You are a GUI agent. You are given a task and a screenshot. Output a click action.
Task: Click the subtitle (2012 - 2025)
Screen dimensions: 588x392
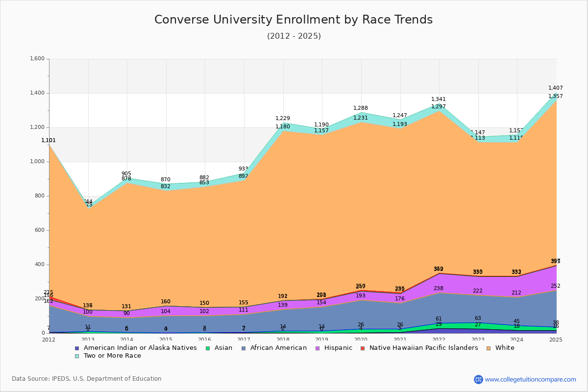(x=294, y=36)
